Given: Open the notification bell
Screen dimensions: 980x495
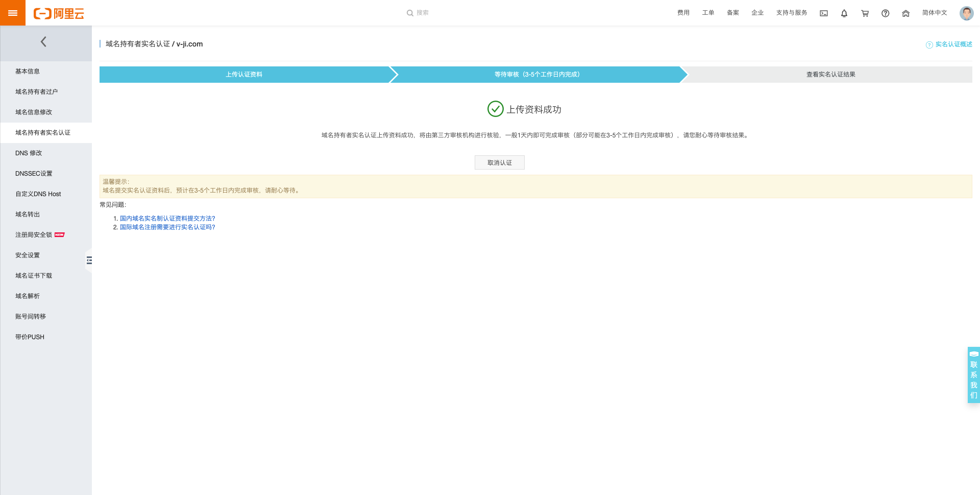Looking at the screenshot, I should click(x=844, y=13).
